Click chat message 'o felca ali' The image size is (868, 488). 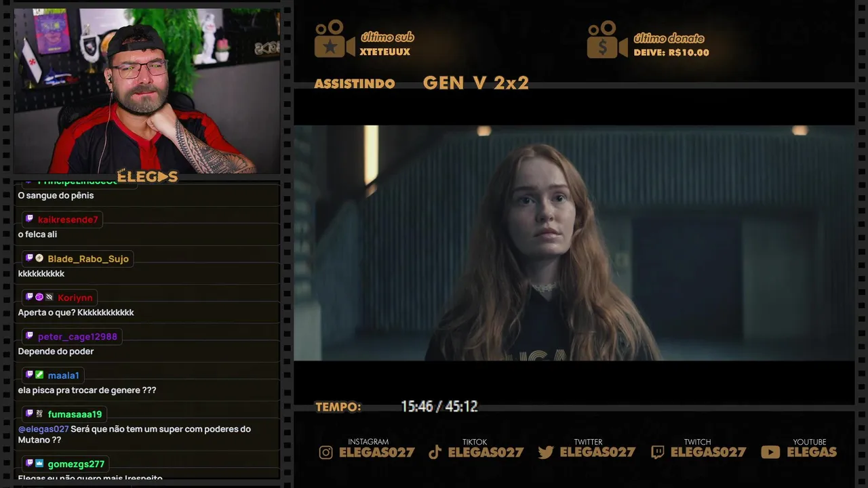coord(37,235)
